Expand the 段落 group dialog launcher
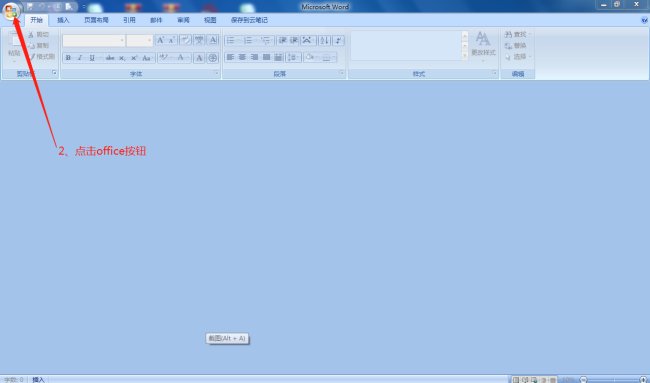 [x=342, y=73]
